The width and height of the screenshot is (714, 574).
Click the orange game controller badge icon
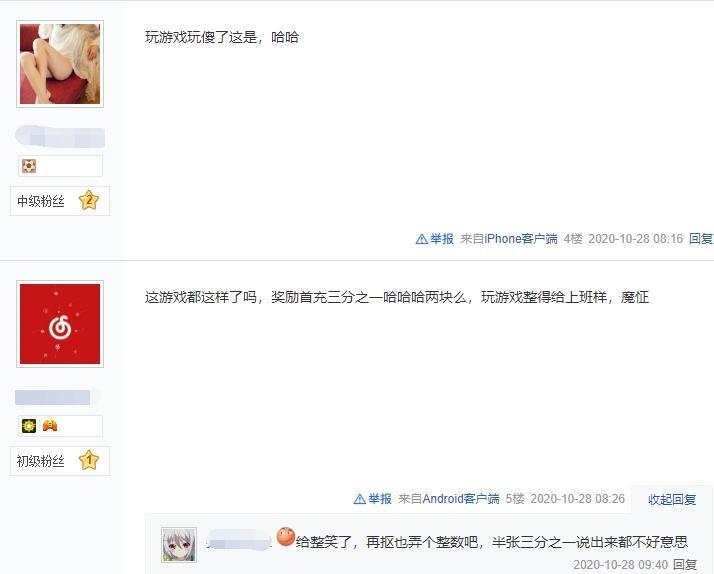click(50, 426)
